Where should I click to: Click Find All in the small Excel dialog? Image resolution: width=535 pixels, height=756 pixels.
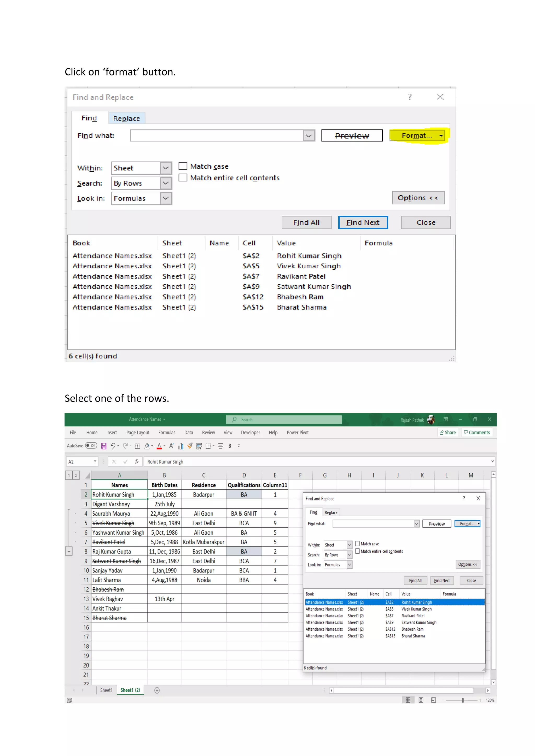[x=415, y=581]
